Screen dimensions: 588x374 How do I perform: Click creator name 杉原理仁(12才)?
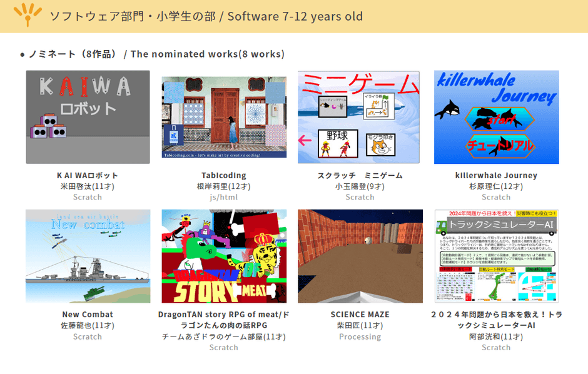pyautogui.click(x=496, y=186)
